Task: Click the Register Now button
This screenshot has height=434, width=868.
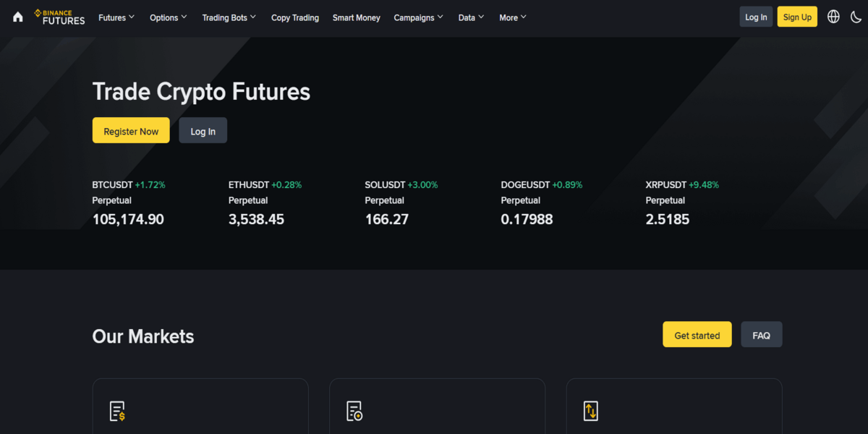Action: 131,131
